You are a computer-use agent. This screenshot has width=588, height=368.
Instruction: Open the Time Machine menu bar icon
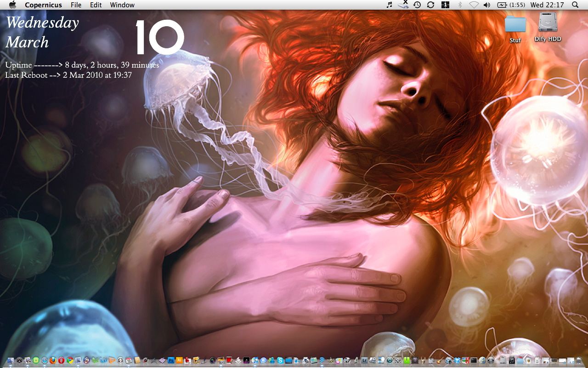[417, 5]
